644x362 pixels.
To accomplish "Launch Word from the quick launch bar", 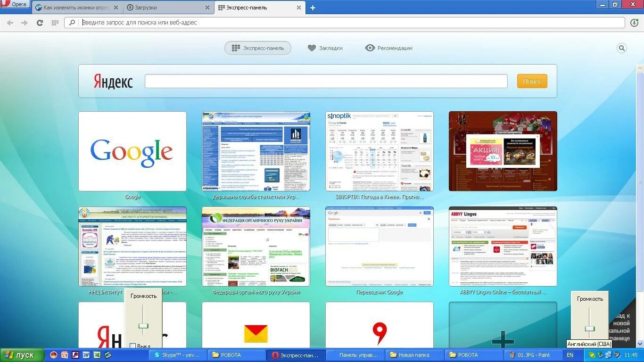I will click(x=86, y=355).
